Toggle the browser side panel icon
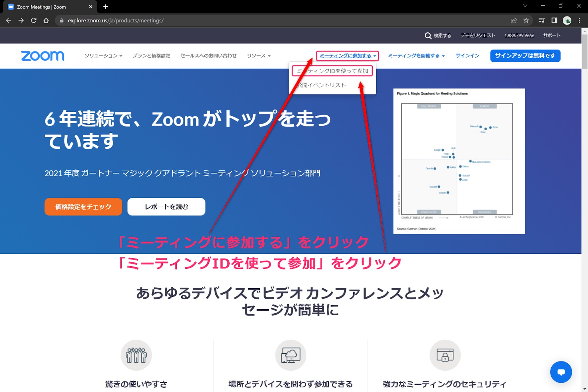 (554, 21)
